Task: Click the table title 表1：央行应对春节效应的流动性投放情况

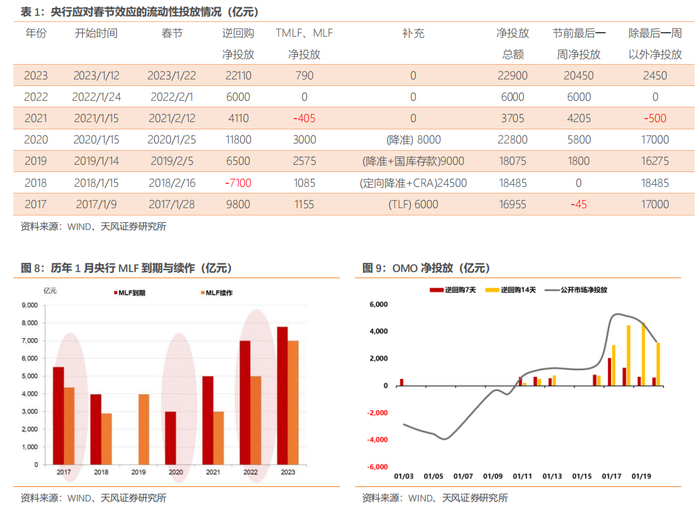Action: coord(139,11)
